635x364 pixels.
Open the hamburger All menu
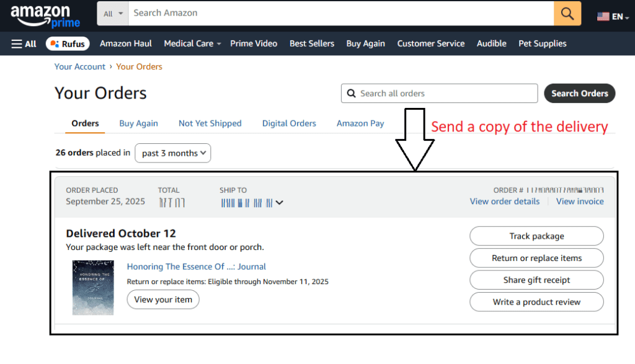click(24, 43)
